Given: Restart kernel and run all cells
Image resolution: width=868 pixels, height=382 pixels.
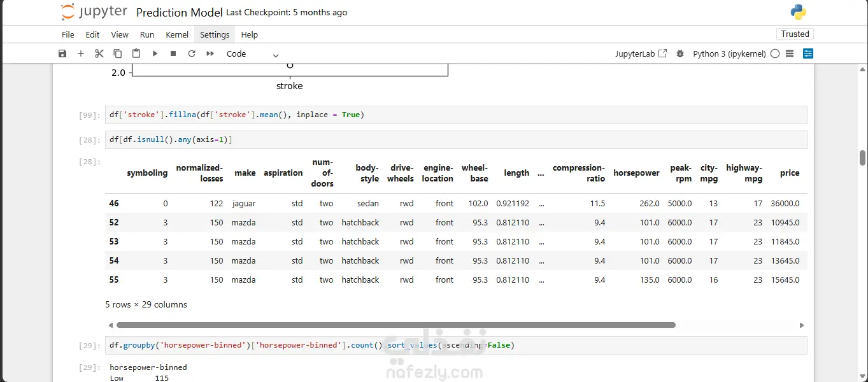Looking at the screenshot, I should pos(210,53).
